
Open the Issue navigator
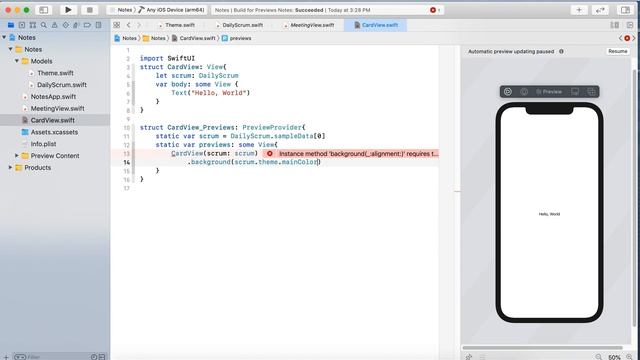point(55,25)
